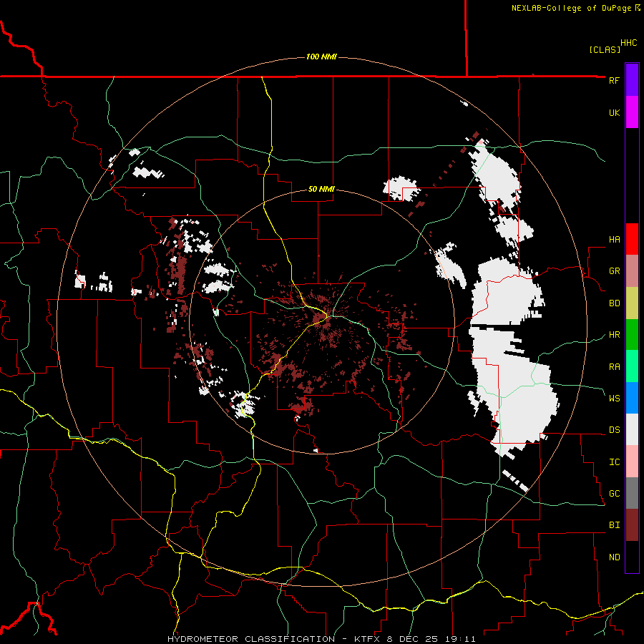Click the BI legend label
Image resolution: width=644 pixels, height=644 pixels.
click(x=614, y=525)
